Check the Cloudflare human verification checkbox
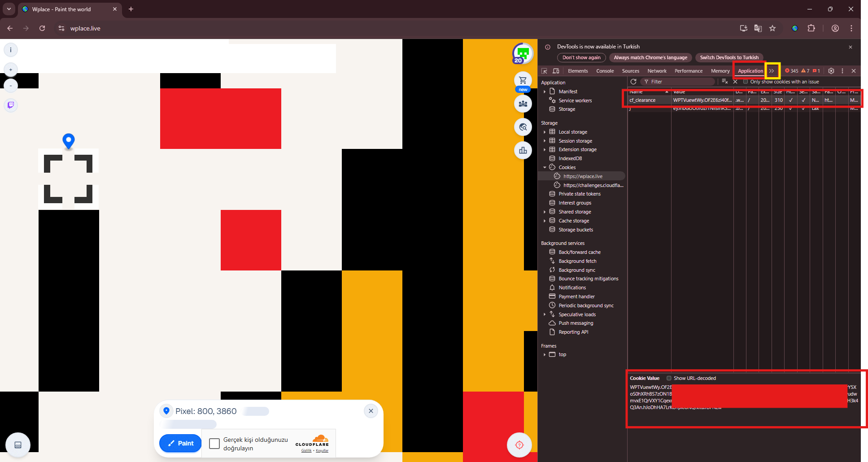Screen dimensions: 868x462 (x=214, y=444)
